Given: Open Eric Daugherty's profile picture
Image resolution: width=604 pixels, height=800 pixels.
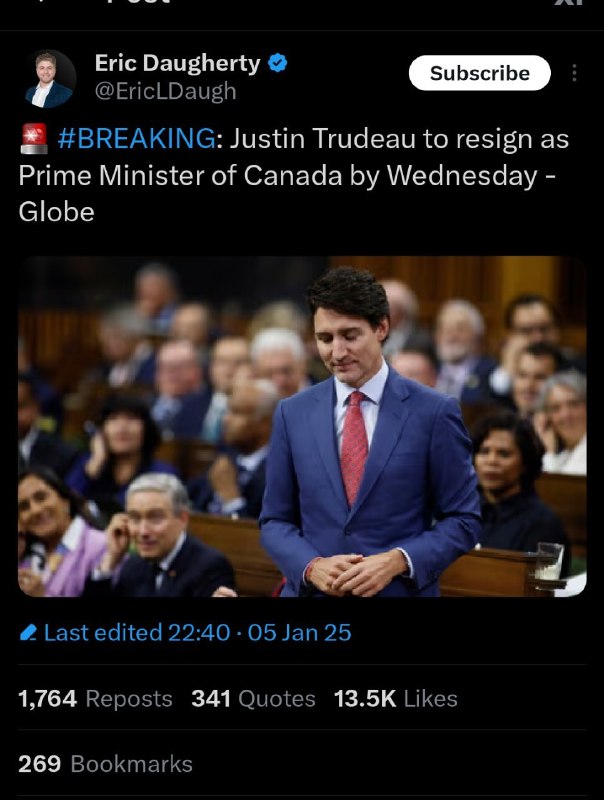Looking at the screenshot, I should click(x=49, y=79).
